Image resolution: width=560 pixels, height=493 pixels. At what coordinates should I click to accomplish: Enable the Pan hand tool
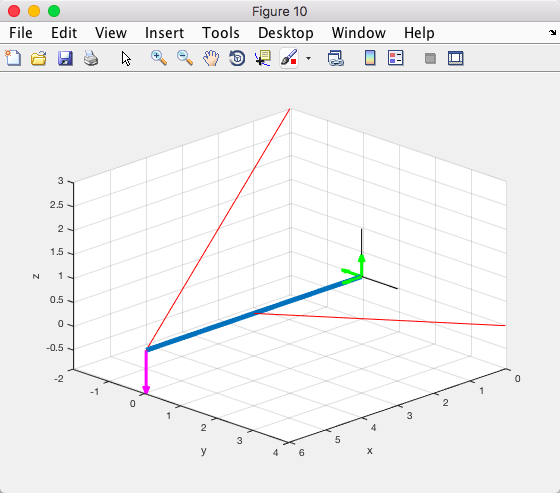[211, 58]
